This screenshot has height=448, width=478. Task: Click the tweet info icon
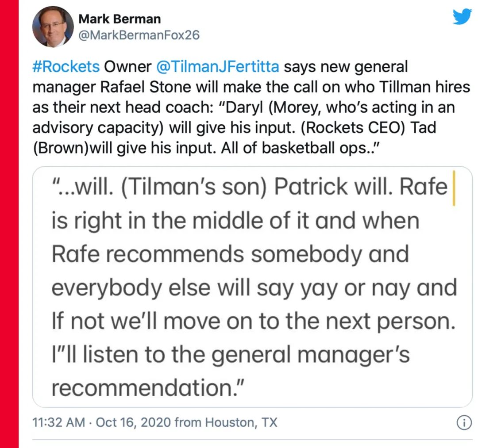click(x=463, y=423)
